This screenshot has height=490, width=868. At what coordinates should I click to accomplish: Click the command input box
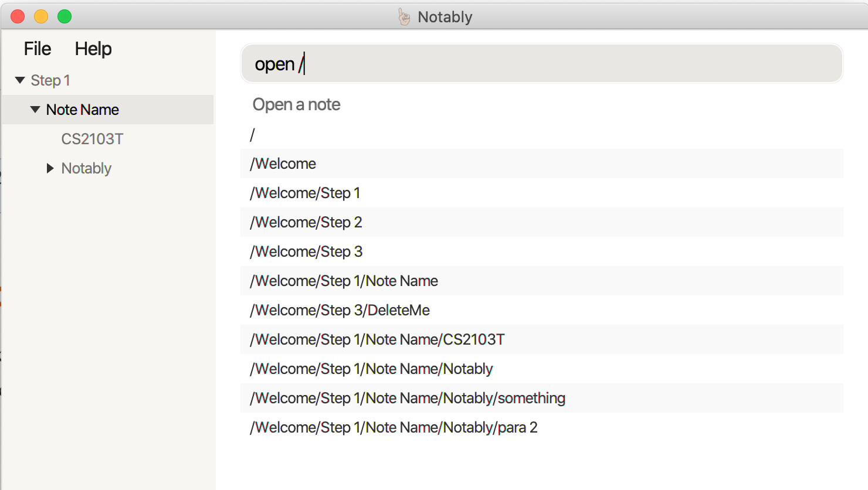click(x=542, y=63)
